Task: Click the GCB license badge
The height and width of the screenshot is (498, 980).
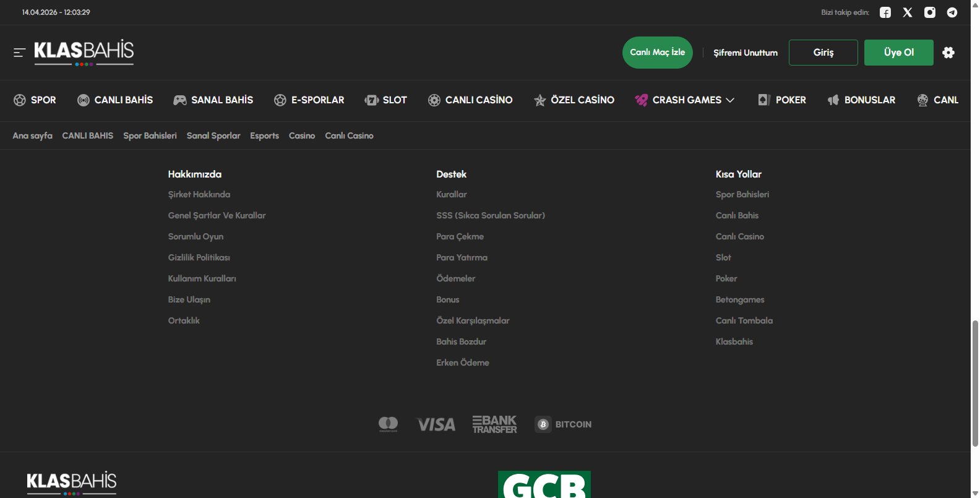Action: [544, 484]
